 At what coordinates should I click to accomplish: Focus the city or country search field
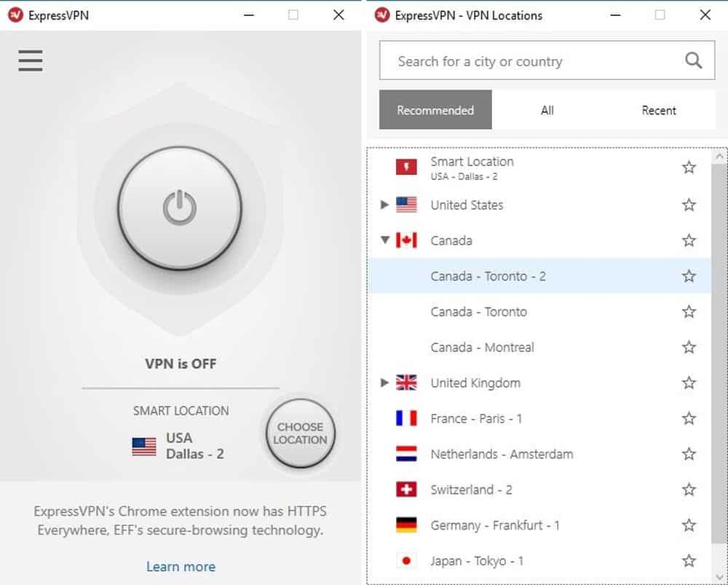547,60
